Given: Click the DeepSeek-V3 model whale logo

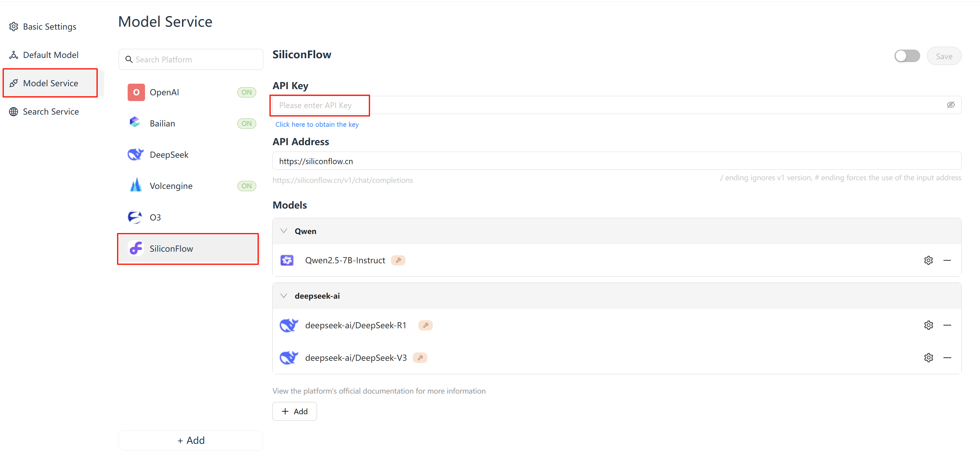Looking at the screenshot, I should 289,358.
